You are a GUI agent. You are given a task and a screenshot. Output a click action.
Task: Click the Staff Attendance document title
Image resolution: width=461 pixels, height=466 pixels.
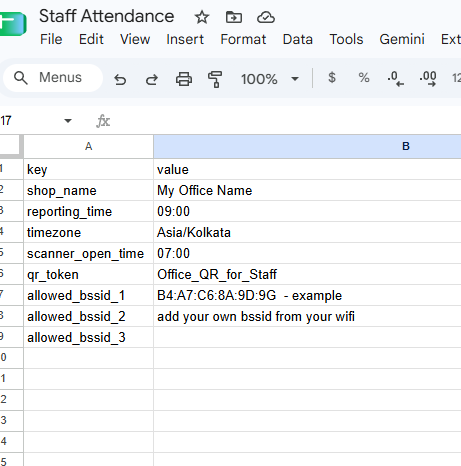(106, 16)
